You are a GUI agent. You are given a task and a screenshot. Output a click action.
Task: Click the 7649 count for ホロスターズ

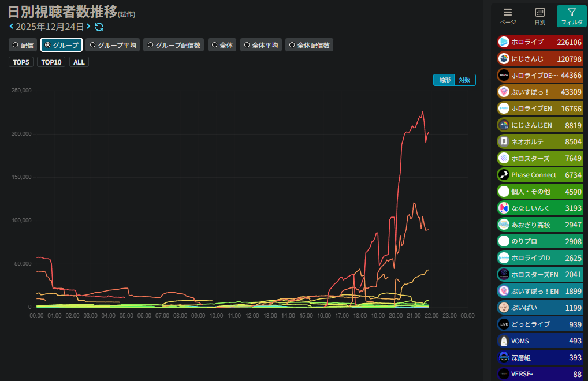(x=574, y=159)
